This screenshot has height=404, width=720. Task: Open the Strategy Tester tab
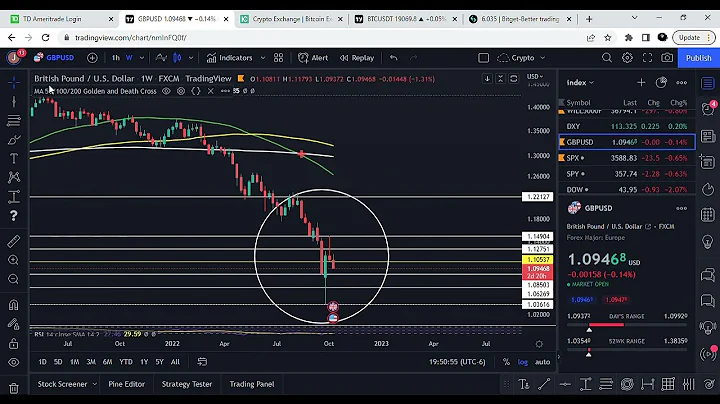click(x=186, y=384)
